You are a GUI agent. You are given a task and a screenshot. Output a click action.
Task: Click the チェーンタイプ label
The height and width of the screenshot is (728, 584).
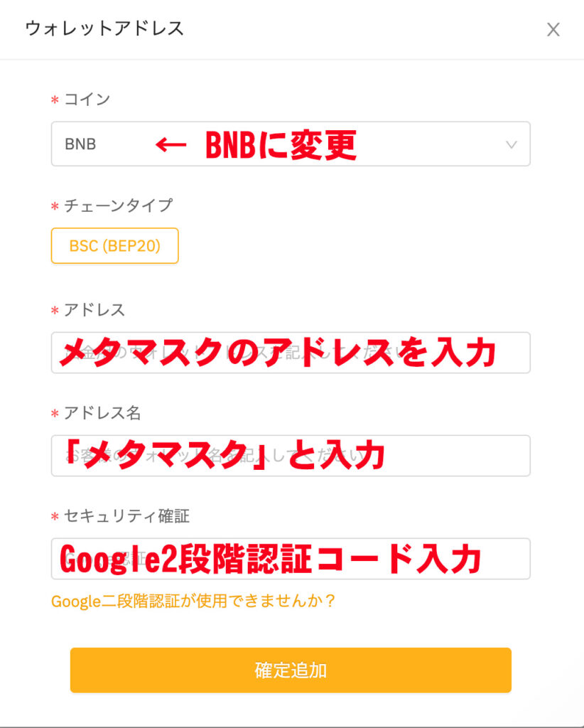(x=118, y=205)
